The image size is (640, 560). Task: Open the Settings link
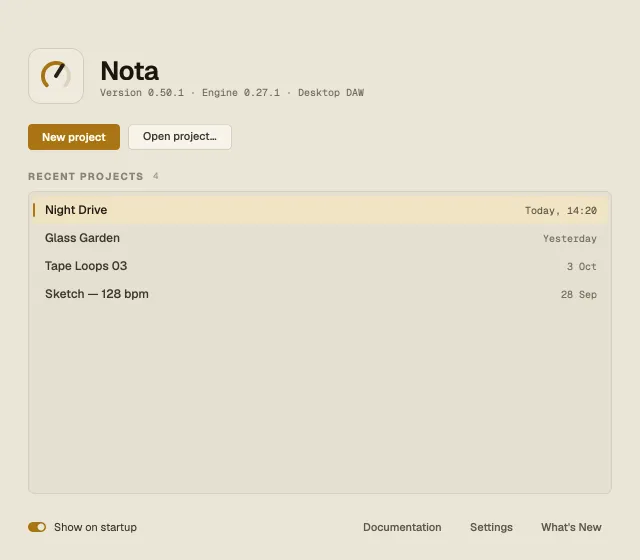[x=491, y=527]
